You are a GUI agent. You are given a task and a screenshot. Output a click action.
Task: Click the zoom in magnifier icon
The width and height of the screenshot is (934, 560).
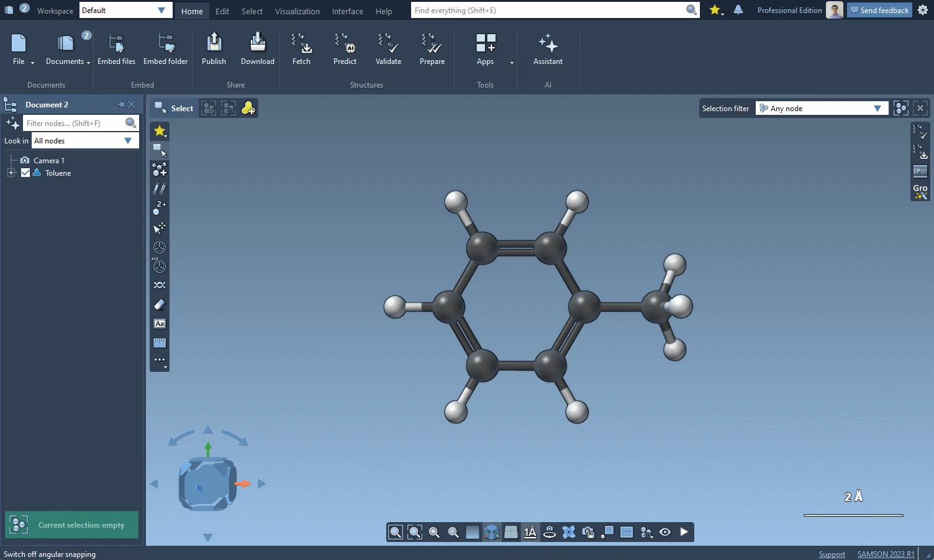tap(434, 532)
